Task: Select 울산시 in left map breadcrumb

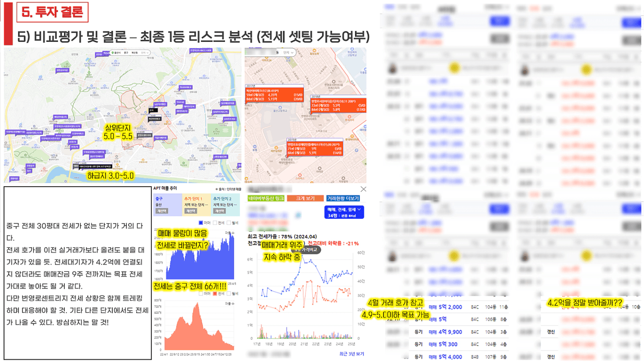Action: point(117,53)
